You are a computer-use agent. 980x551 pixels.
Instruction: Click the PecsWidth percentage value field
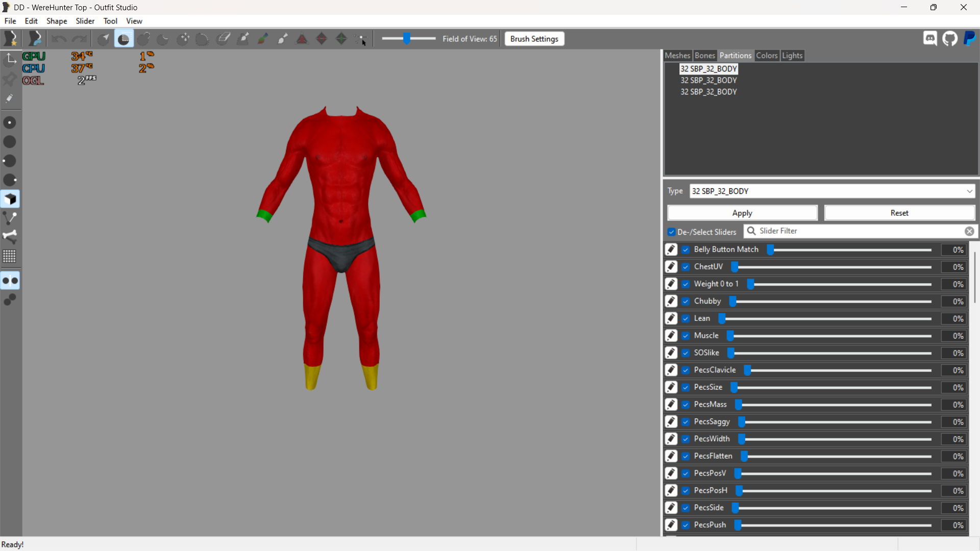[x=953, y=439]
